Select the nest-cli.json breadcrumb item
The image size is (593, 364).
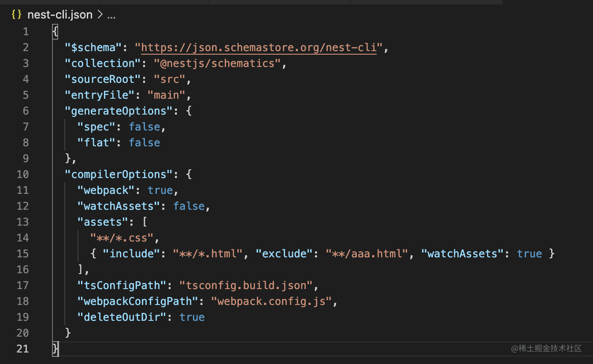(59, 15)
